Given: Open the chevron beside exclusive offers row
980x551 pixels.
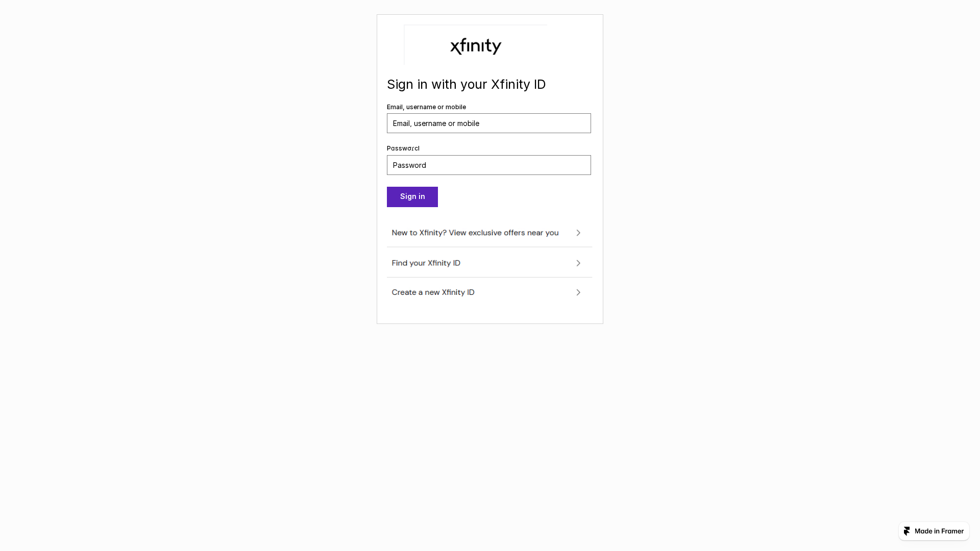Looking at the screenshot, I should coord(578,233).
